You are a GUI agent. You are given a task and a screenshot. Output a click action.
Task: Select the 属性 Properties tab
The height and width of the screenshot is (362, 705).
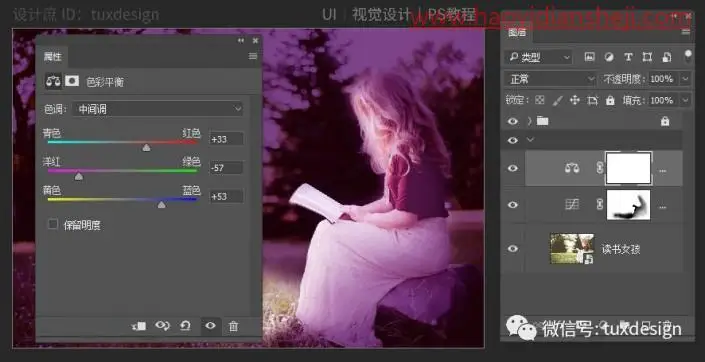pos(52,57)
